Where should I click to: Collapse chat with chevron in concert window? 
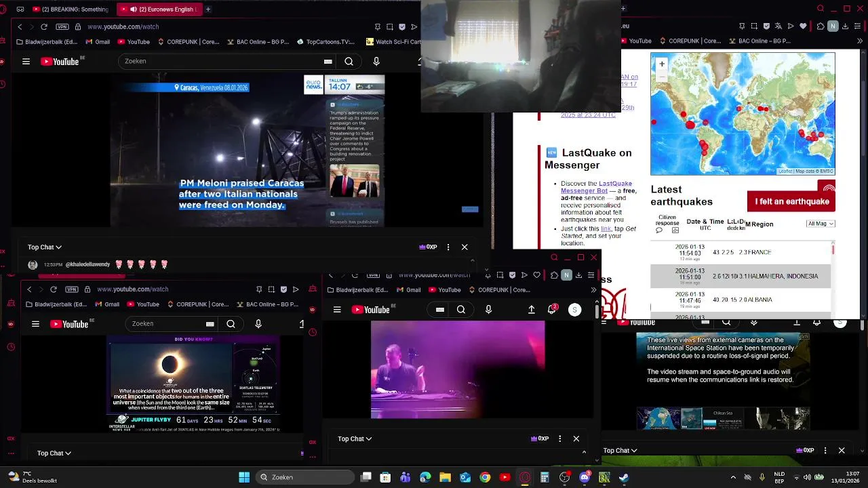tap(584, 452)
